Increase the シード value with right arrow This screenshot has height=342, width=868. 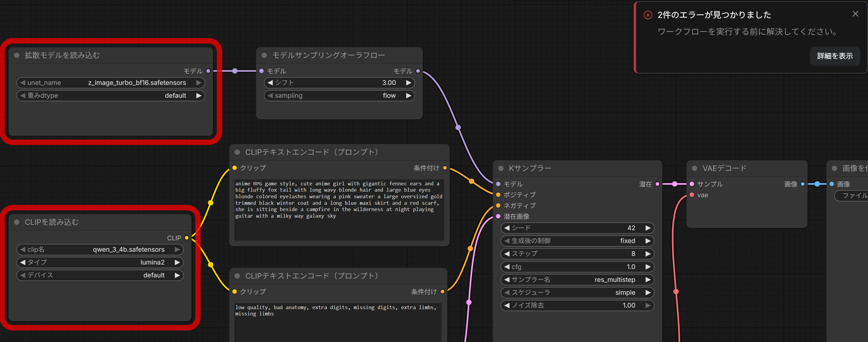[x=648, y=228]
